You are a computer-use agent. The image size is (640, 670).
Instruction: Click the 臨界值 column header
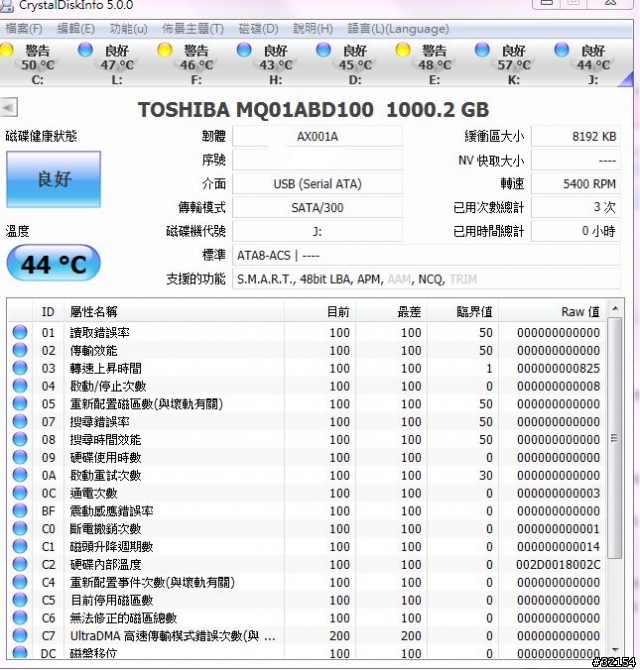462,312
